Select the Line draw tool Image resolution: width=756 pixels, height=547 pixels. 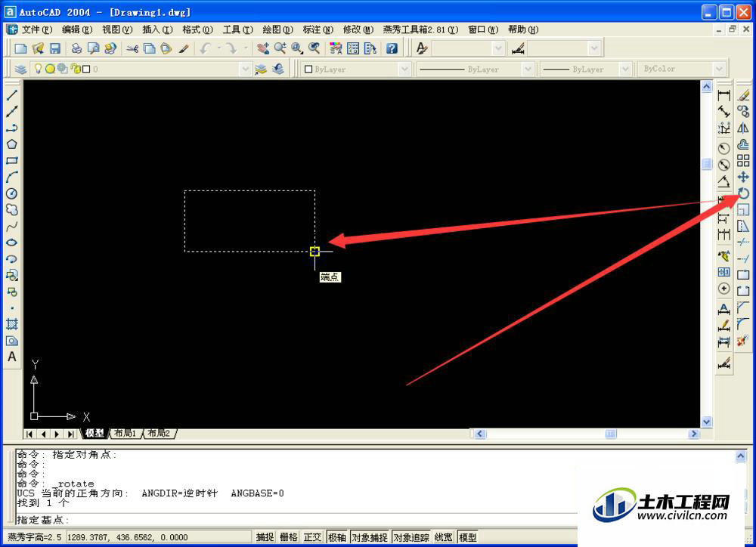(x=12, y=95)
